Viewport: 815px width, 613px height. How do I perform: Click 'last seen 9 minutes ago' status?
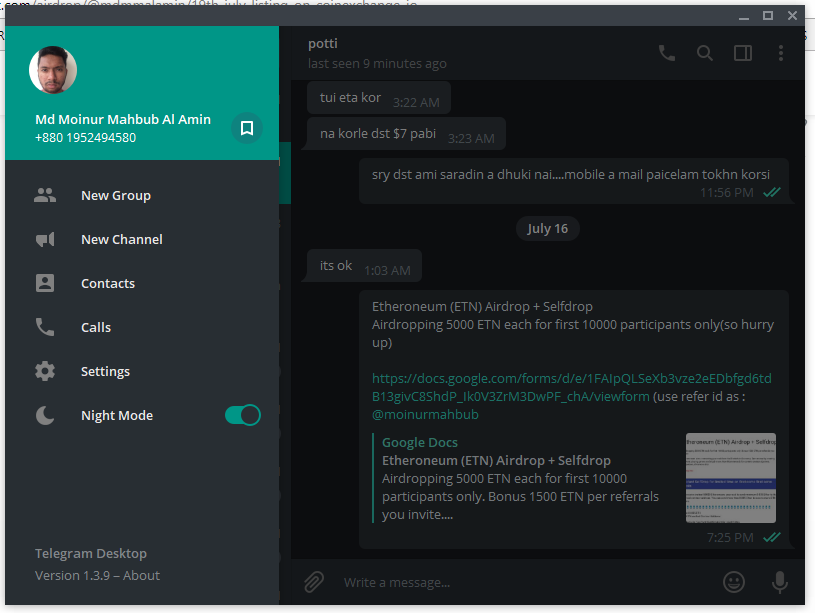(x=377, y=63)
